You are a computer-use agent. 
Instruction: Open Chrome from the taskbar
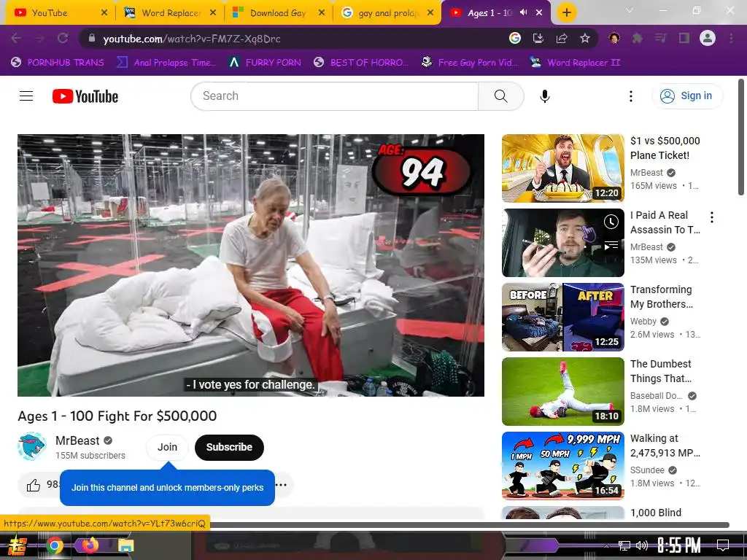pyautogui.click(x=55, y=545)
